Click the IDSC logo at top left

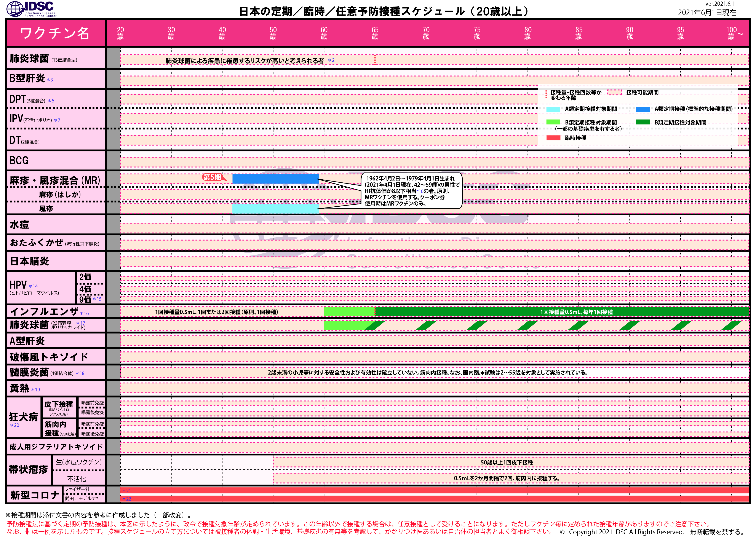pos(31,9)
